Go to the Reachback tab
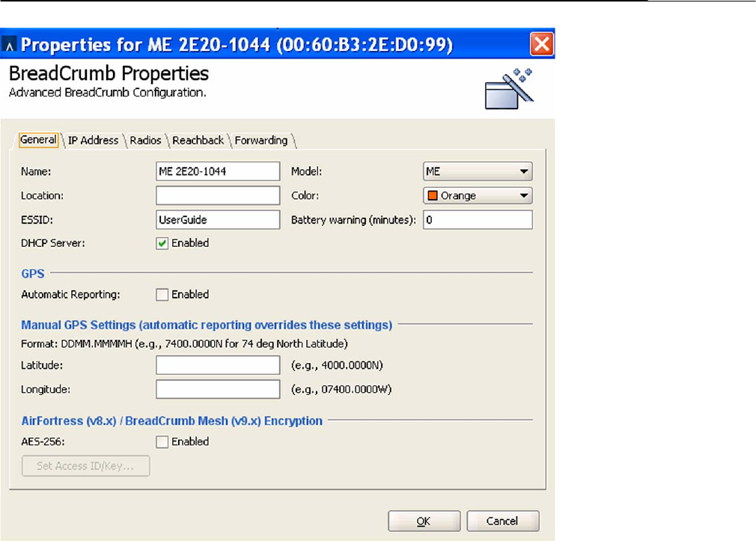 point(198,141)
